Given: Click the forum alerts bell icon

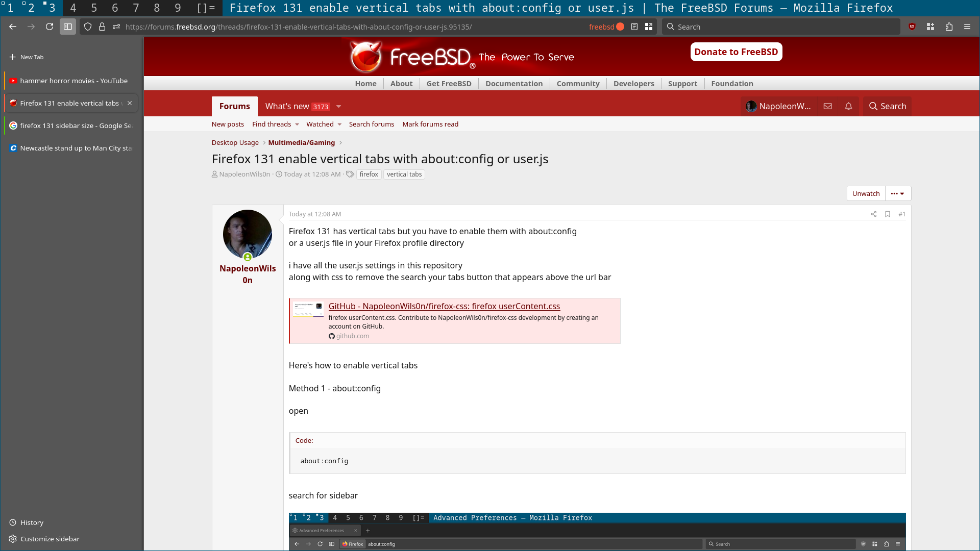Looking at the screenshot, I should click(x=848, y=106).
